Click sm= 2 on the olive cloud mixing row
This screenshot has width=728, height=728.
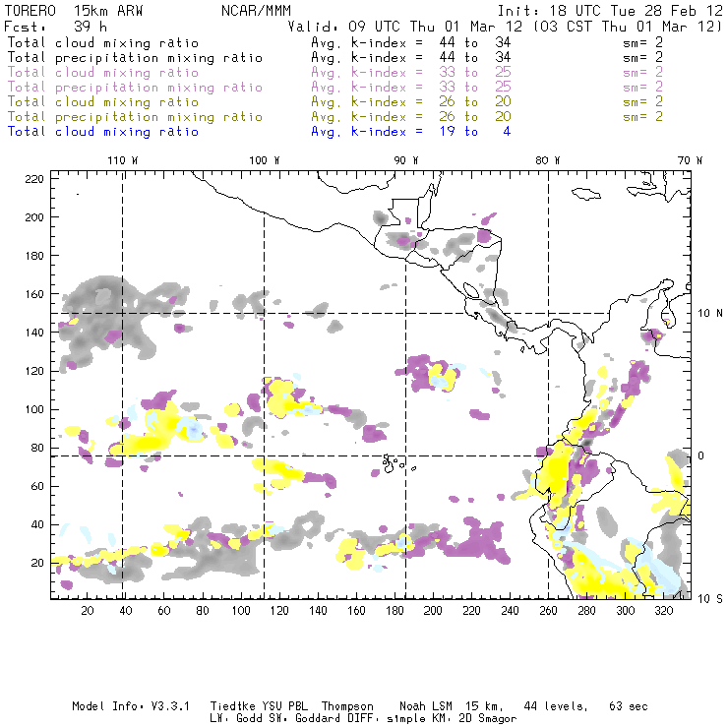[x=642, y=101]
